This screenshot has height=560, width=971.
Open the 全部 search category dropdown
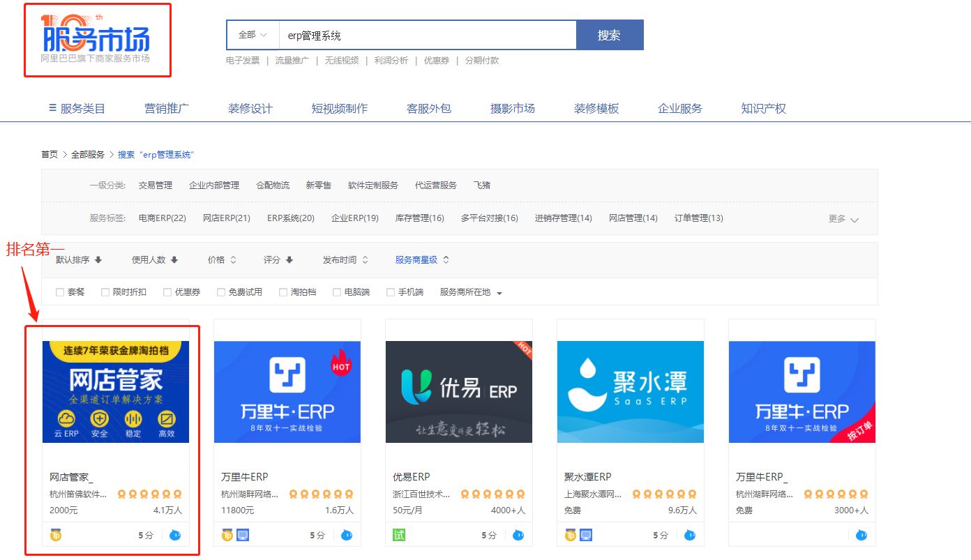253,35
